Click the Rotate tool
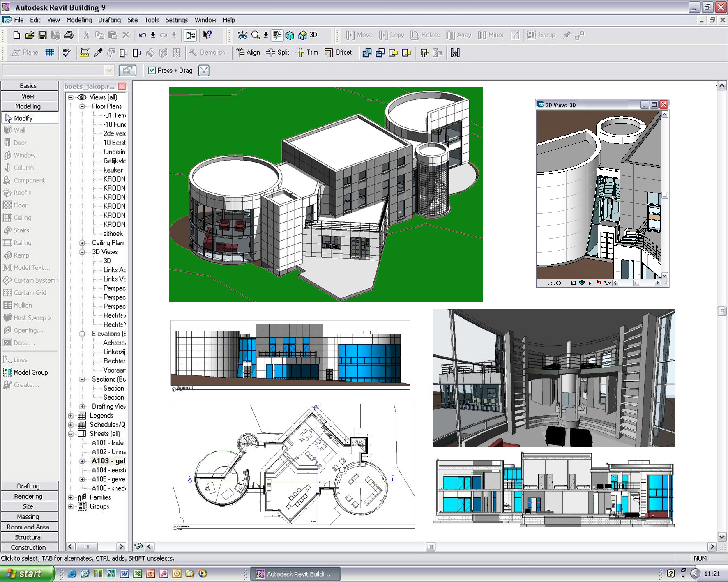The image size is (728, 582). tap(425, 35)
